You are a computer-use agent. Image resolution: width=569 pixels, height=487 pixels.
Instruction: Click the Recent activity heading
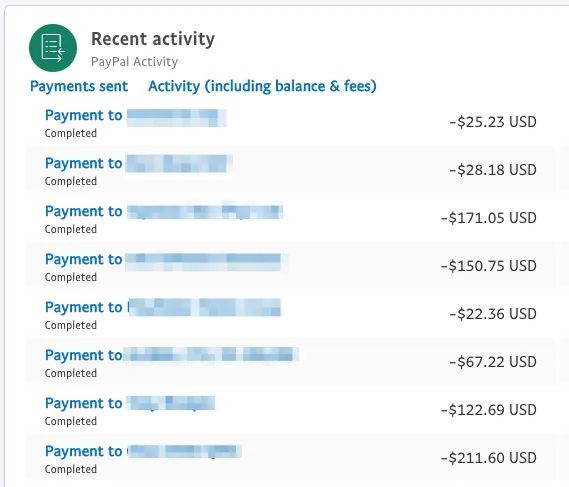tap(153, 38)
